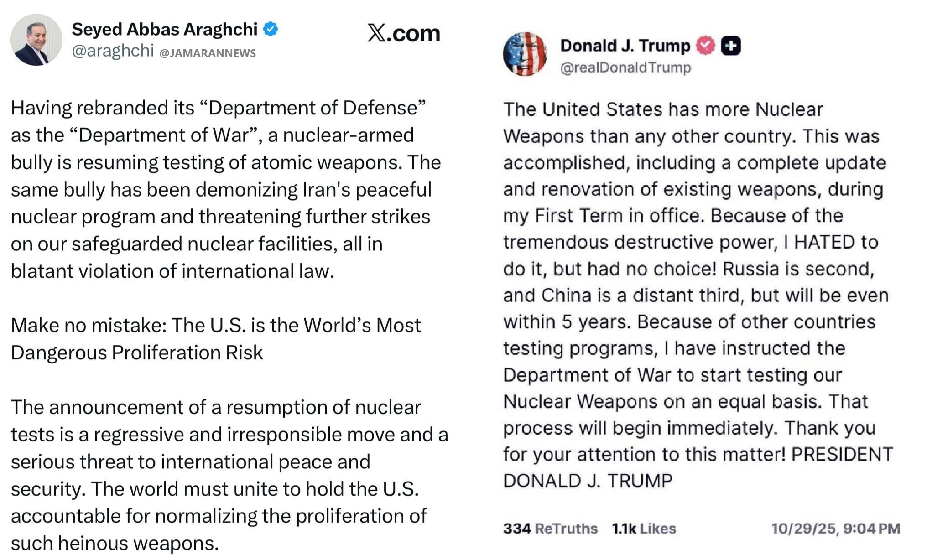The height and width of the screenshot is (560, 927).
Task: Click the Seyed Abbas Araghchi display name
Action: tap(164, 29)
